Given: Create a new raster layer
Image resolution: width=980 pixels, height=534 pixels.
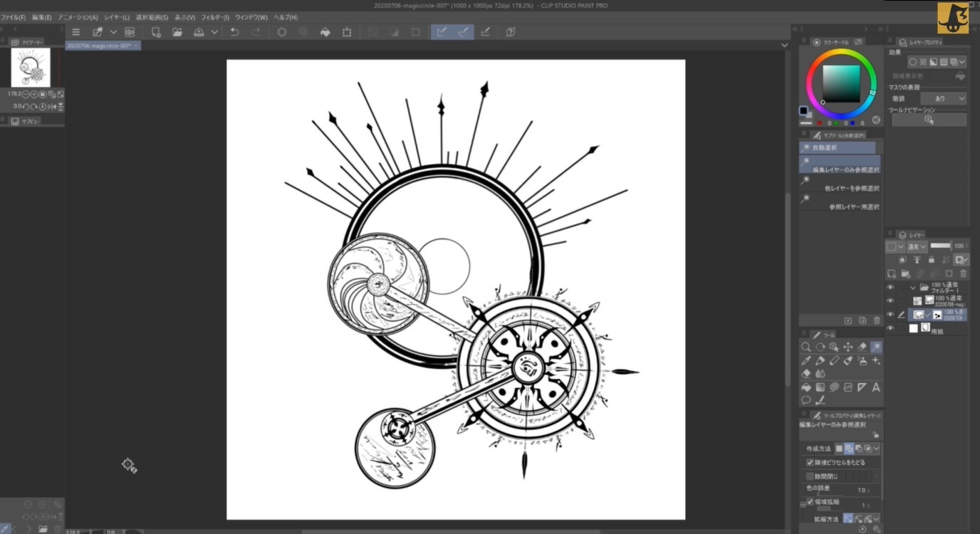Looking at the screenshot, I should [x=891, y=273].
